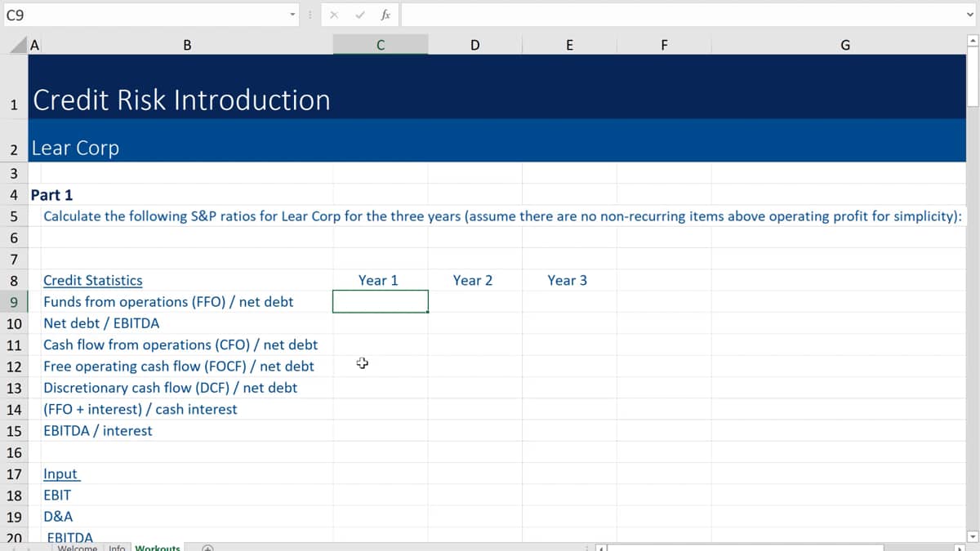Click the 'Year 3' header cell

(x=567, y=280)
